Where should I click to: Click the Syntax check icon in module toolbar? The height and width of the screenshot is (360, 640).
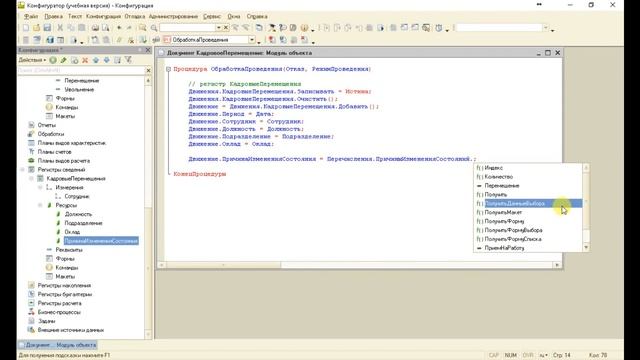pos(143,40)
